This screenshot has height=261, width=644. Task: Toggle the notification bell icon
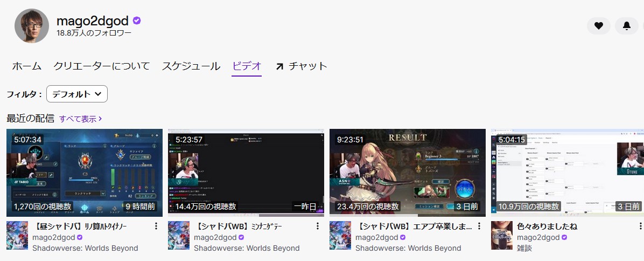click(626, 25)
